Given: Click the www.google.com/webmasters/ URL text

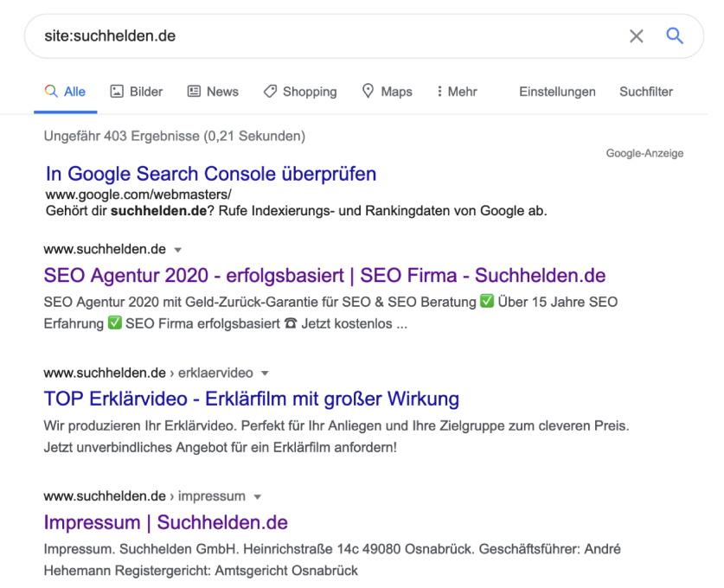Looking at the screenshot, I should (x=138, y=195).
